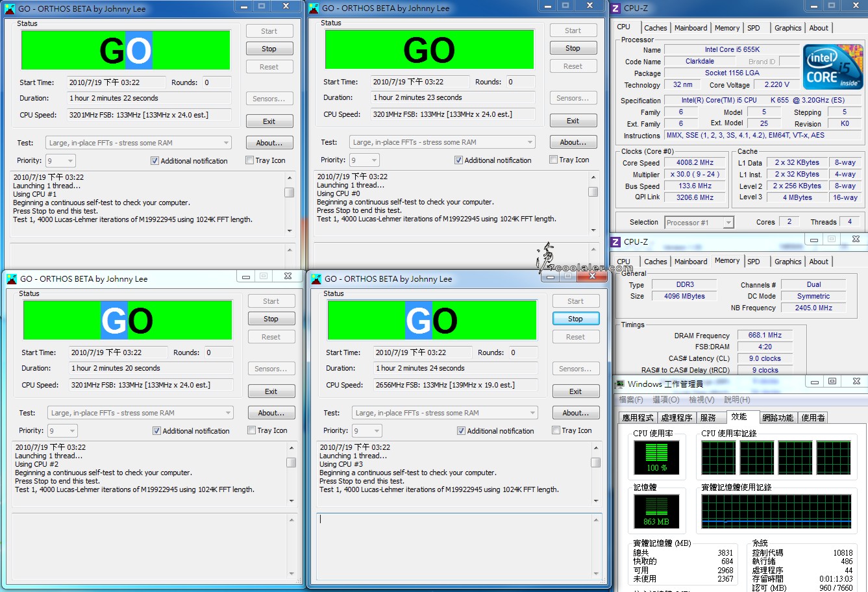Toggle Additional notification in CPU #3 ORTHOS window

click(461, 430)
